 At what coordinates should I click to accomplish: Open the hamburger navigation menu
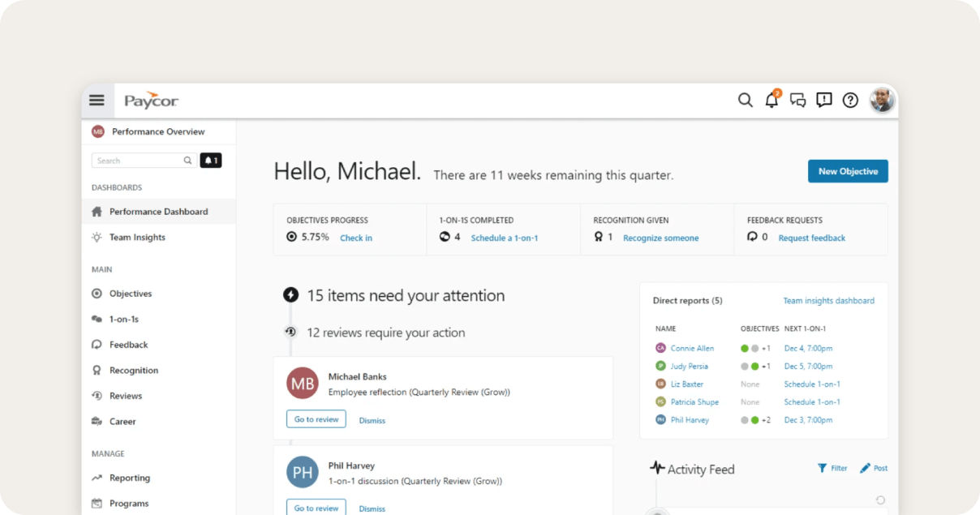97,101
